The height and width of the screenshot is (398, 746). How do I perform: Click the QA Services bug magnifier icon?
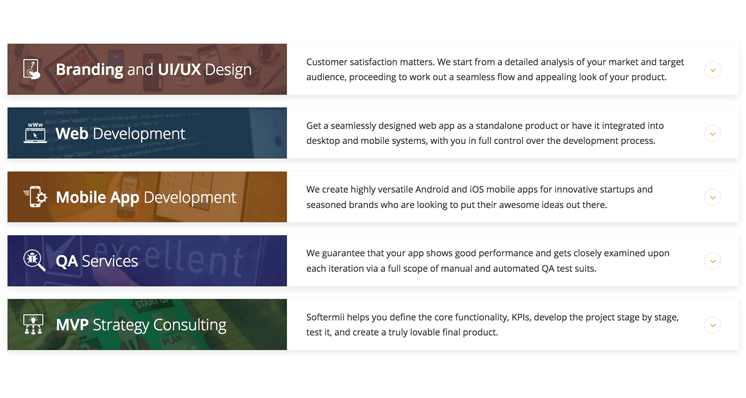34,261
